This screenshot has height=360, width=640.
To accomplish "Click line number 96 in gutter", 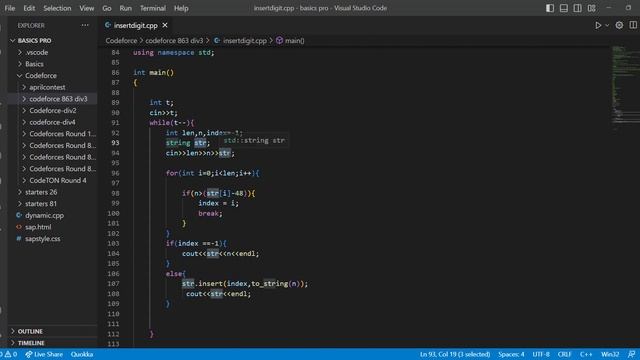I will click(115, 173).
